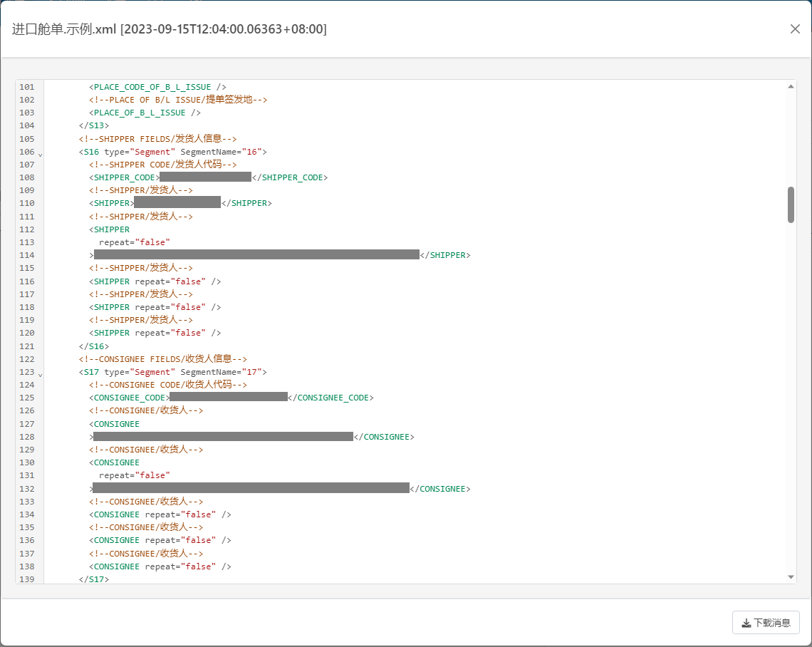This screenshot has height=647, width=812.
Task: Click the redacted CONSIGNEE value on line 128
Action: click(x=223, y=436)
